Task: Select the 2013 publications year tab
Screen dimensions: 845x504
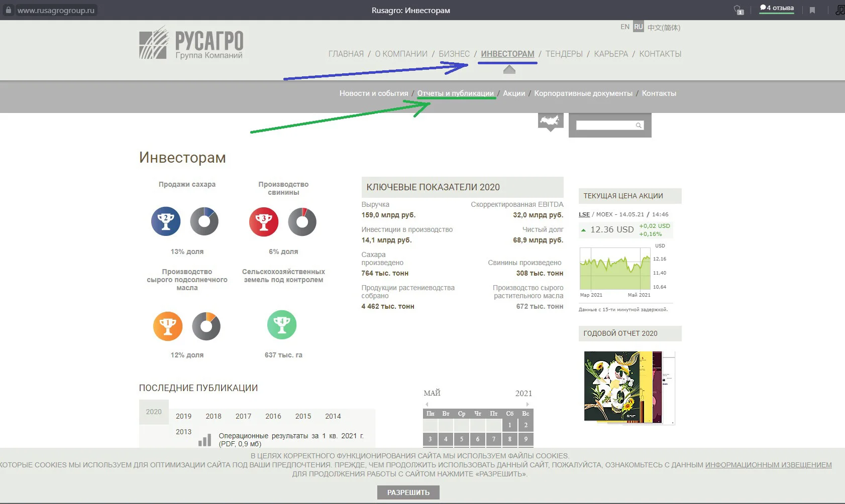Action: coord(183,432)
